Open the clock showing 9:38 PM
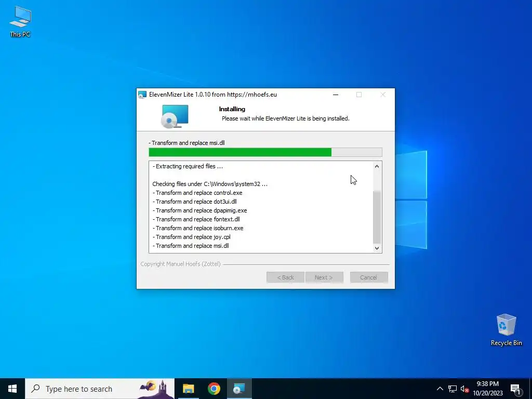This screenshot has width=532, height=399. click(487, 389)
